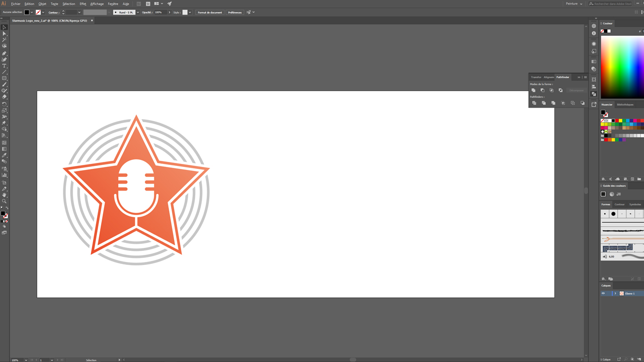Select the Lasso tool
644x362 pixels.
(x=4, y=46)
